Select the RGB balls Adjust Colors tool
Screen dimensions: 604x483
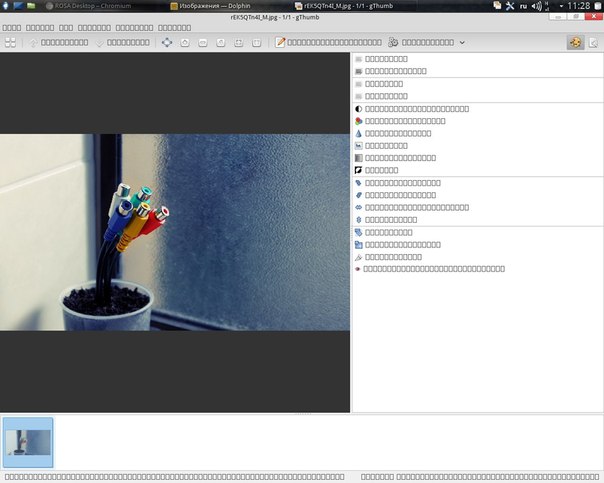pos(400,121)
